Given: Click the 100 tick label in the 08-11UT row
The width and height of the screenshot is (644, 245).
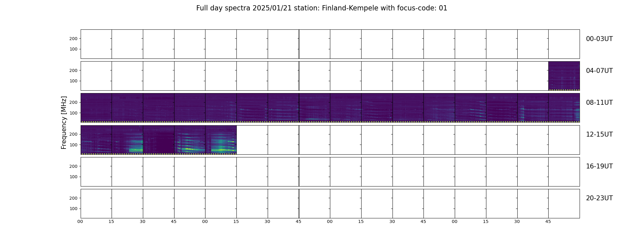Looking at the screenshot, I should pos(73,113).
